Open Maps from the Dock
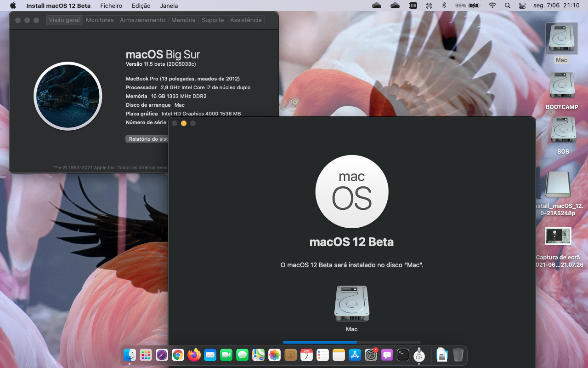The width and height of the screenshot is (588, 368). [259, 355]
